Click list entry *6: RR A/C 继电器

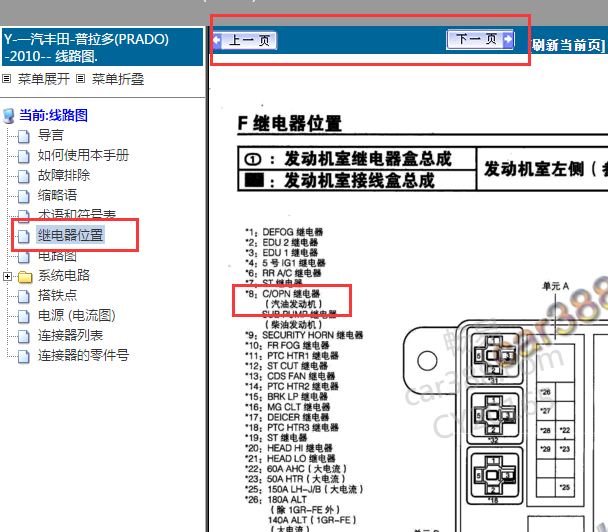pos(283,273)
